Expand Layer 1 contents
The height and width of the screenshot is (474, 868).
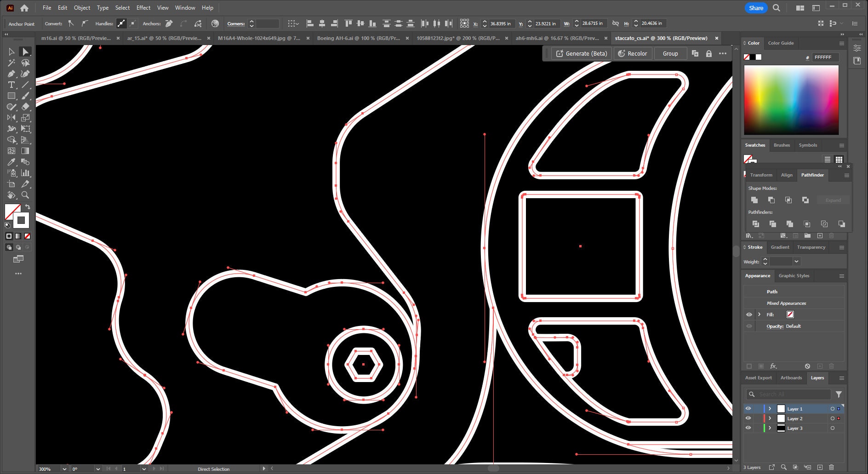770,409
